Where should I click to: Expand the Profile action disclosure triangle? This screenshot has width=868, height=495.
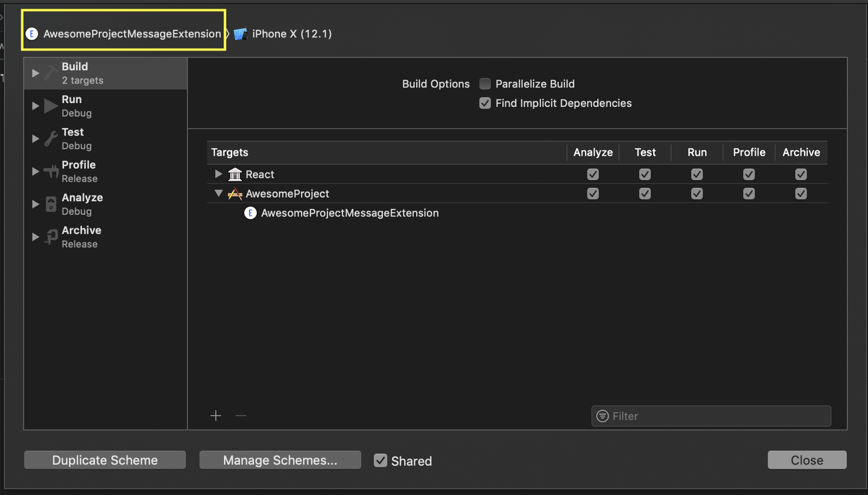pyautogui.click(x=35, y=172)
